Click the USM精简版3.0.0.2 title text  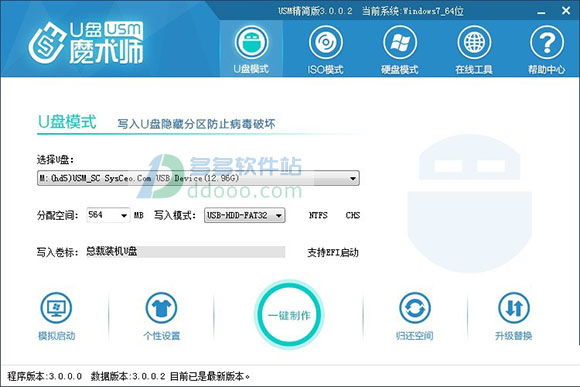coord(316,11)
